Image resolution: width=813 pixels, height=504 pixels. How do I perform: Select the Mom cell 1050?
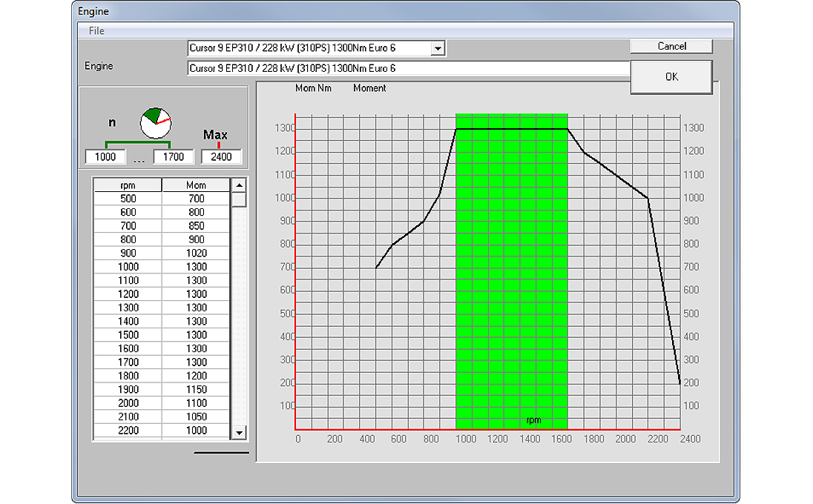coord(196,417)
